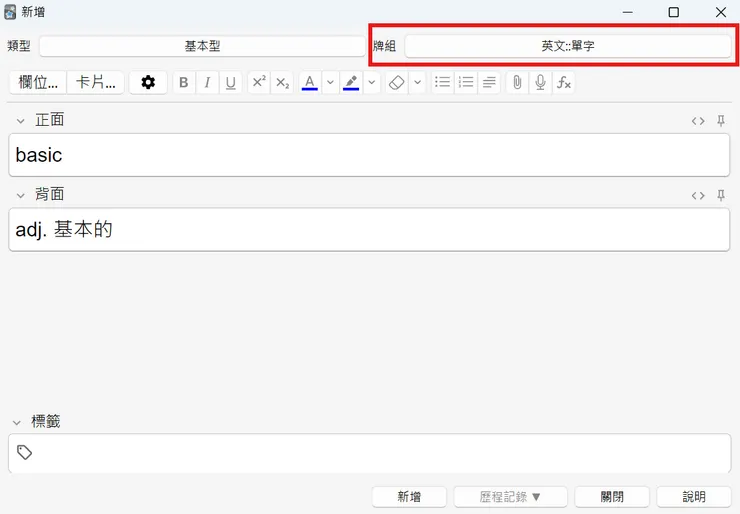Screen dimensions: 740x514
Task: Open the equation fx menu
Action: 563,83
